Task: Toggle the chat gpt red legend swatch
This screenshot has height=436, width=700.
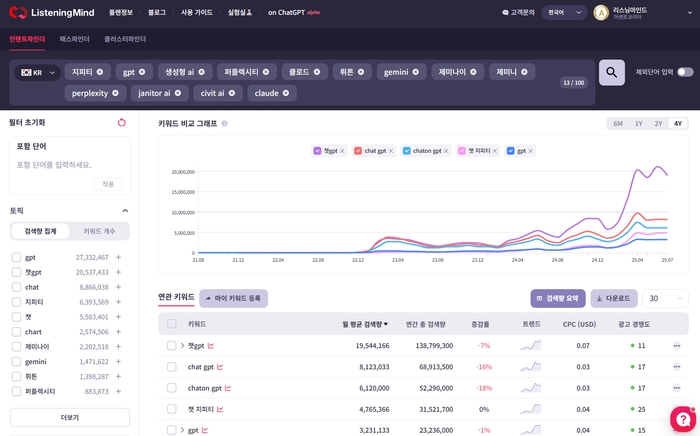Action: pos(358,151)
